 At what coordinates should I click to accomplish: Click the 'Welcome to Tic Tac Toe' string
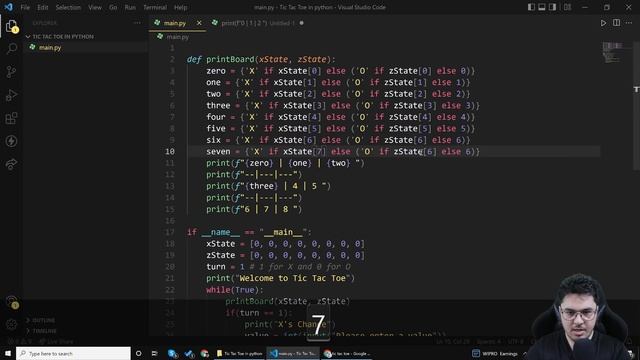click(x=293, y=278)
